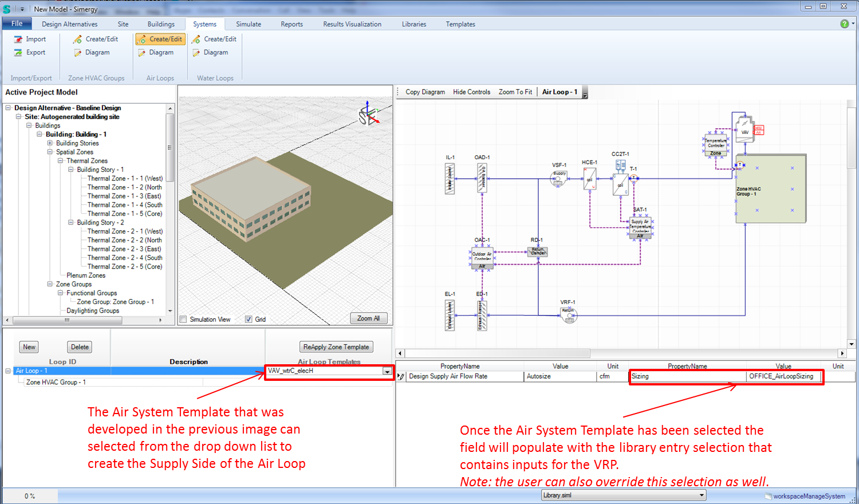The image size is (859, 504).
Task: Open the Library.siml dropdown in status bar
Action: [701, 495]
